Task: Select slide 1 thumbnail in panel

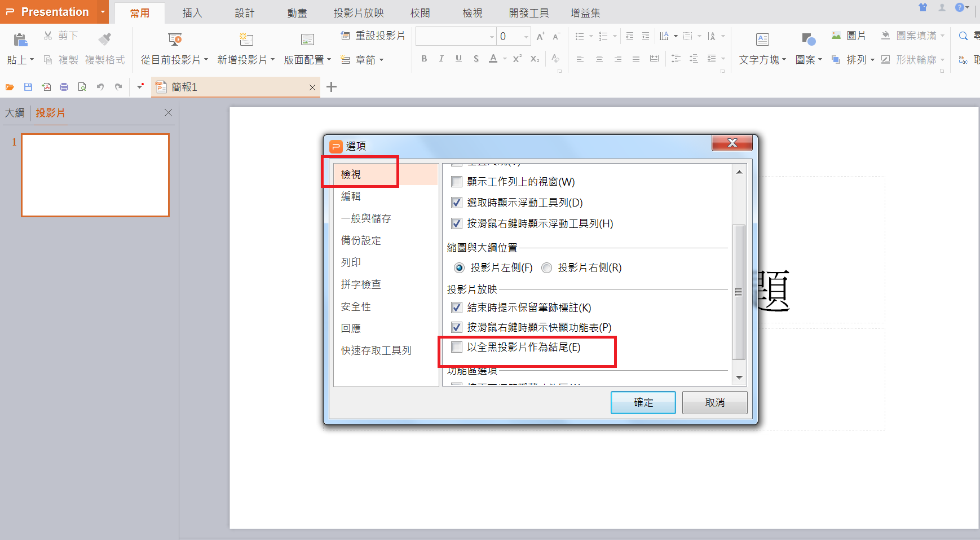Action: 95,175
